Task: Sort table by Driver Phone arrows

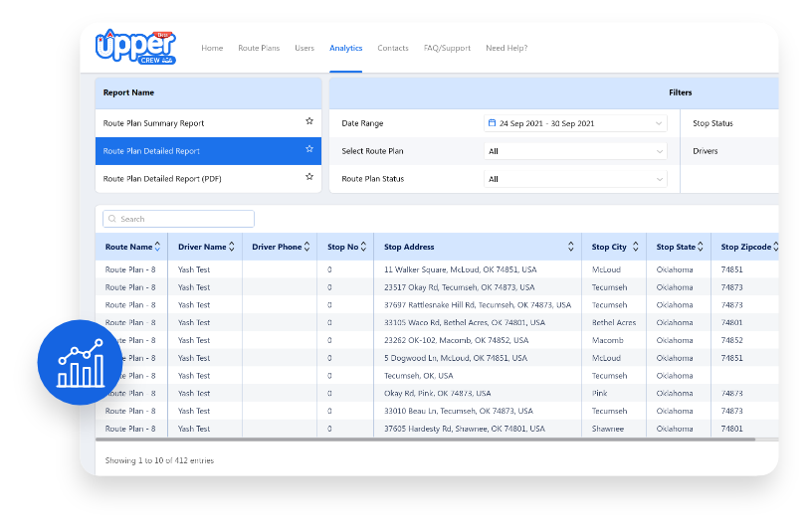Action: [x=306, y=247]
